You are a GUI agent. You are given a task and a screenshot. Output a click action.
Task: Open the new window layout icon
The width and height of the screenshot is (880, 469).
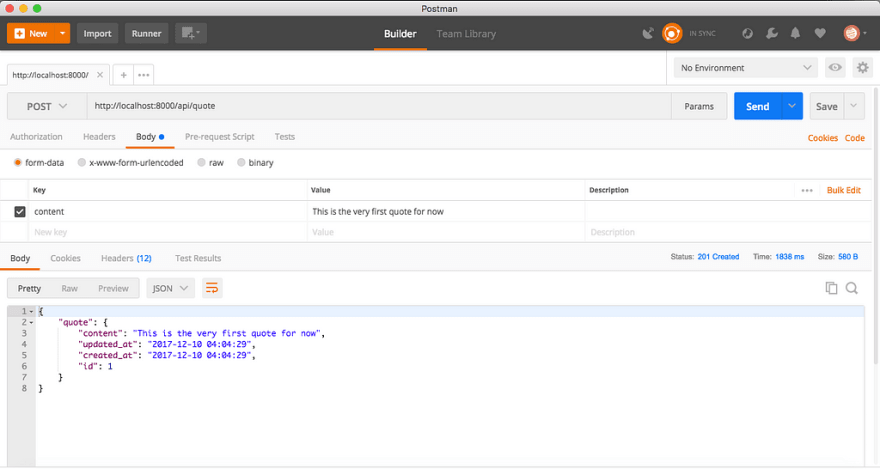(x=191, y=34)
